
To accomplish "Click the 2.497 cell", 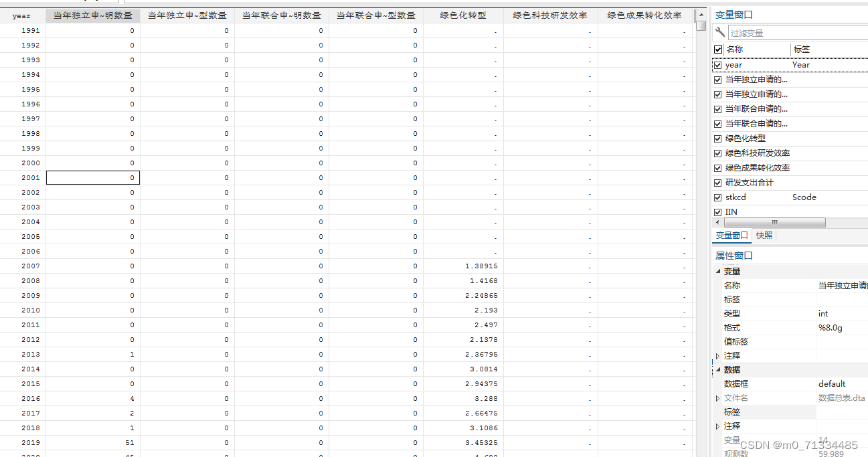I will 463,325.
